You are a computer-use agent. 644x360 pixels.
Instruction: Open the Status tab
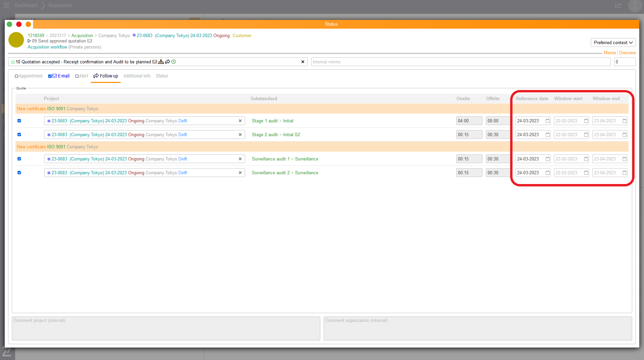click(x=162, y=76)
